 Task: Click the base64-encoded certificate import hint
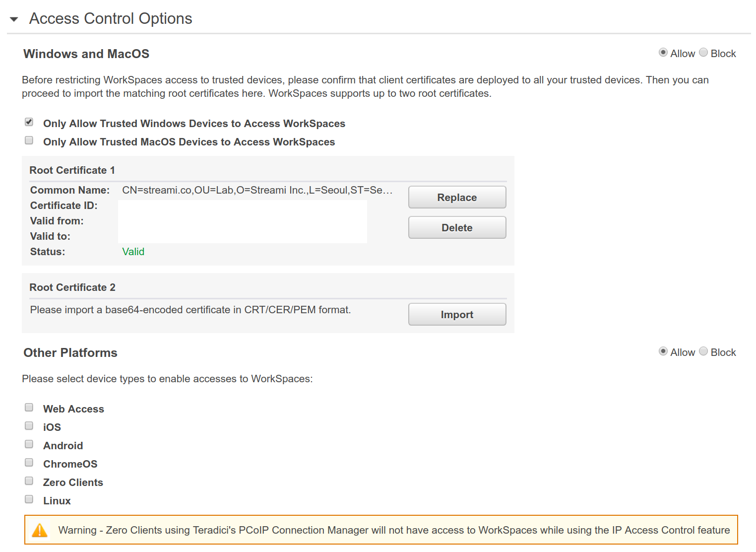(x=190, y=310)
